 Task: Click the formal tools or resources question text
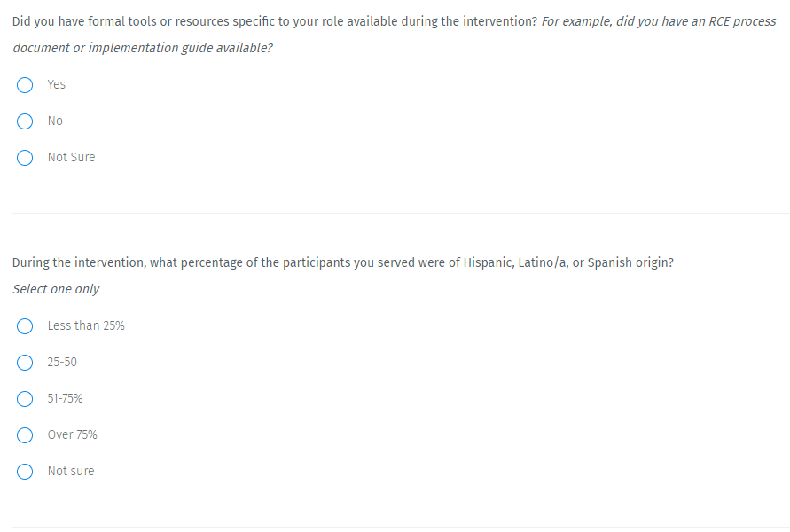275,21
